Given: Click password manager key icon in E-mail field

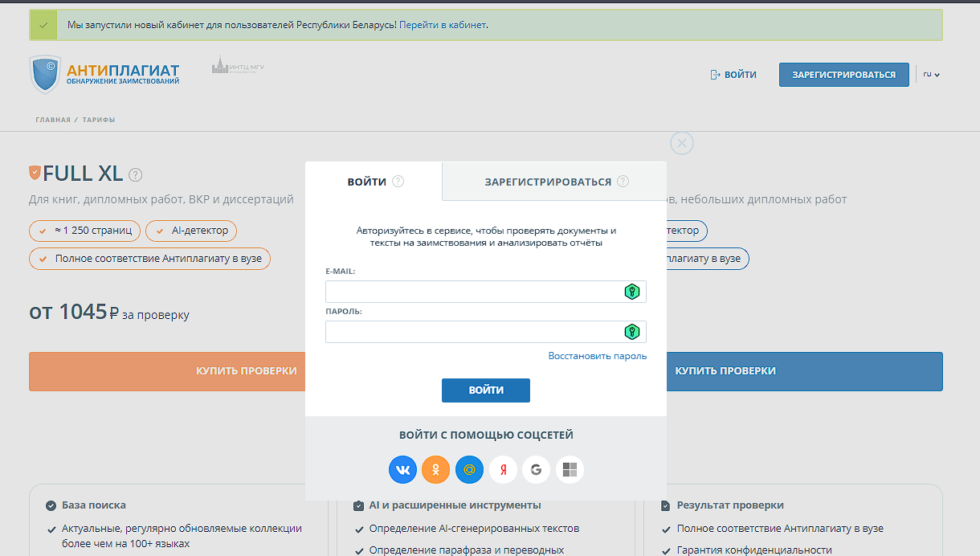Looking at the screenshot, I should (632, 292).
